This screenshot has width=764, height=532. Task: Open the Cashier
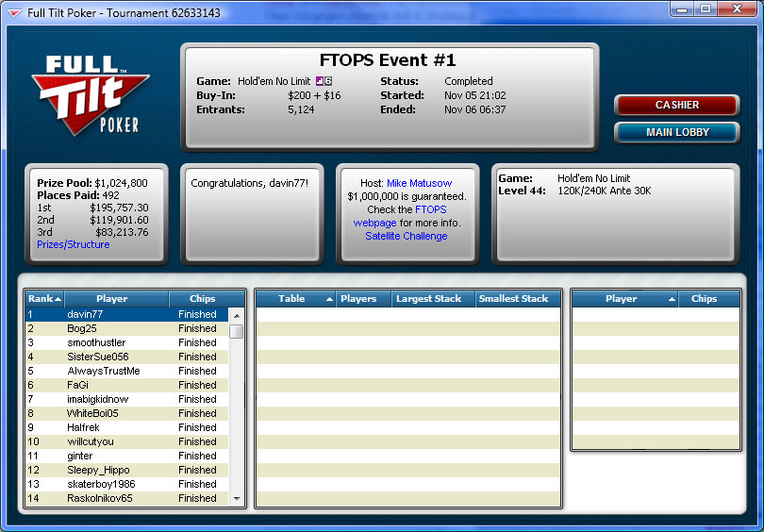(677, 106)
